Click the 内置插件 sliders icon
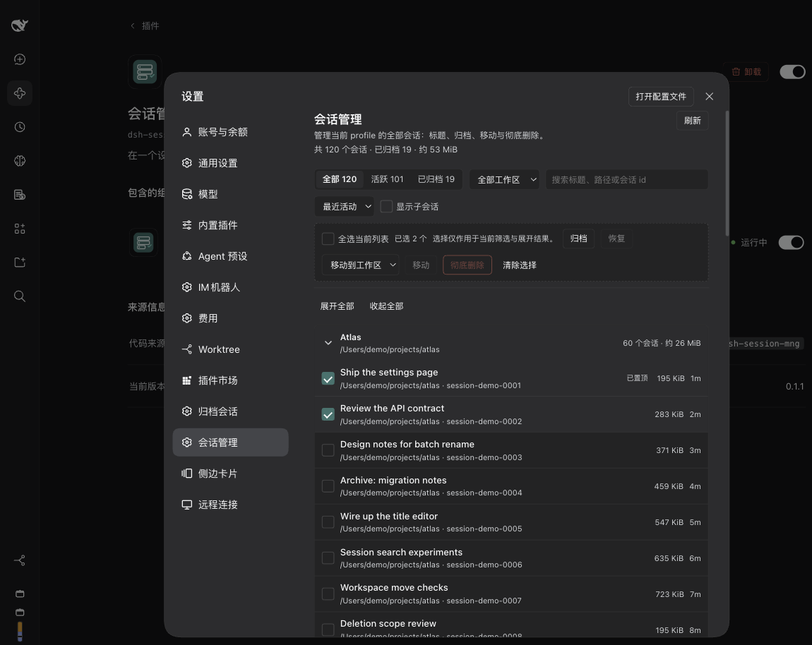812x645 pixels. (x=187, y=225)
